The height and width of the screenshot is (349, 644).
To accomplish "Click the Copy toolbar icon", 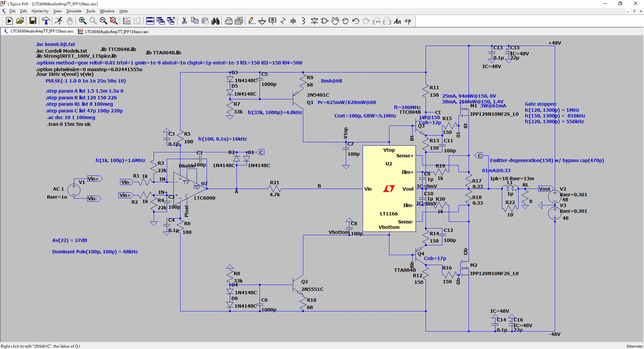I will (195, 20).
